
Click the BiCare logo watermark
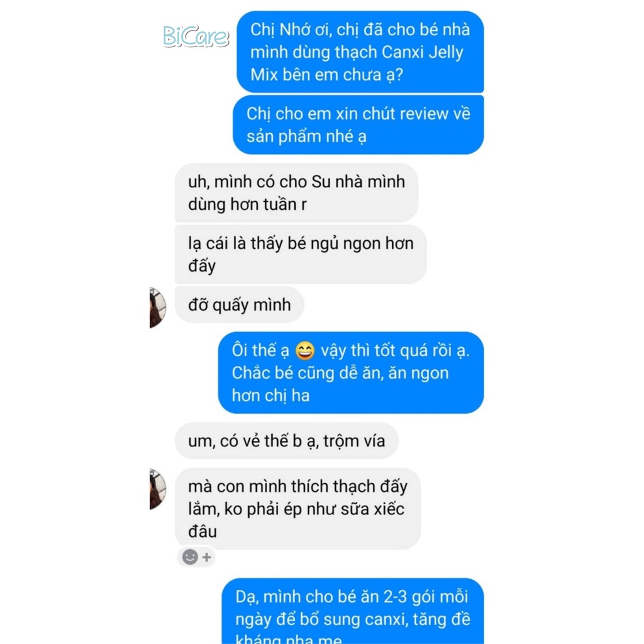pos(196,36)
